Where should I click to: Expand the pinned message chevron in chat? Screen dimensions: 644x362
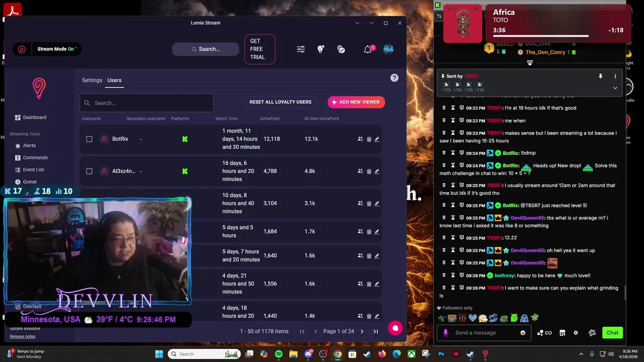point(615,88)
